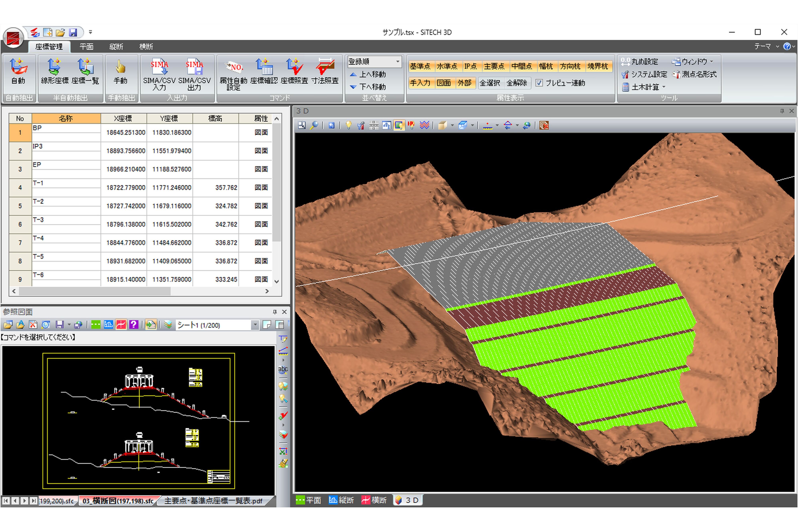
Task: Click SIMA/CSV 入力 import icon
Action: click(x=159, y=67)
